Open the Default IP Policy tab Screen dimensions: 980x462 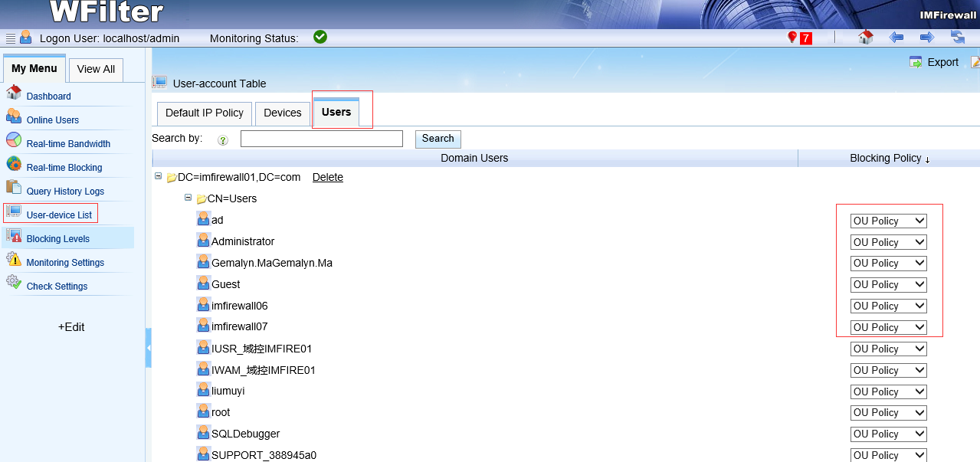pos(205,113)
